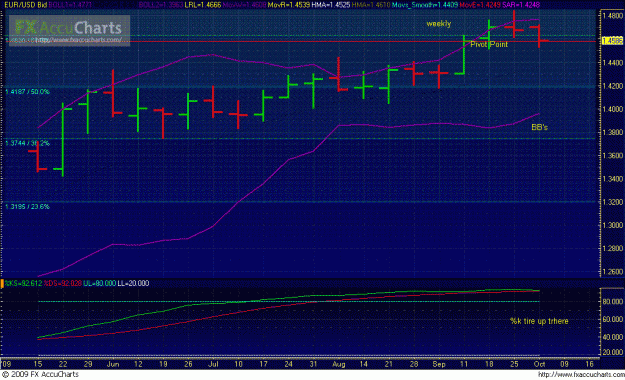Click the 'weekly' chart annotation
This screenshot has width=625, height=380.
(x=438, y=24)
